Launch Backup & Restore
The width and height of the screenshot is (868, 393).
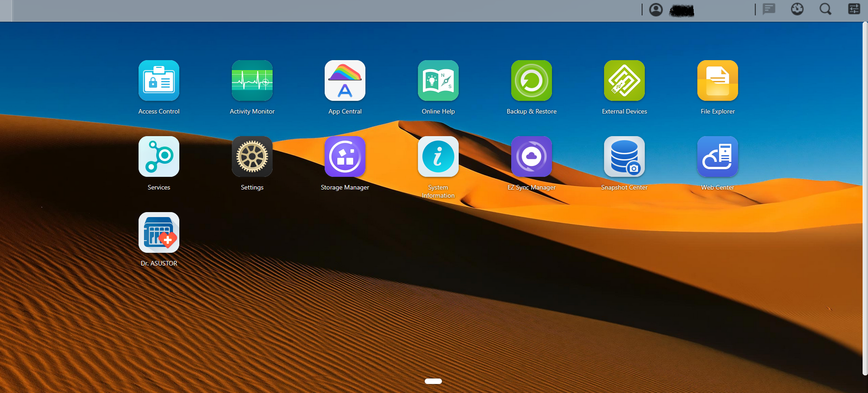tap(532, 80)
